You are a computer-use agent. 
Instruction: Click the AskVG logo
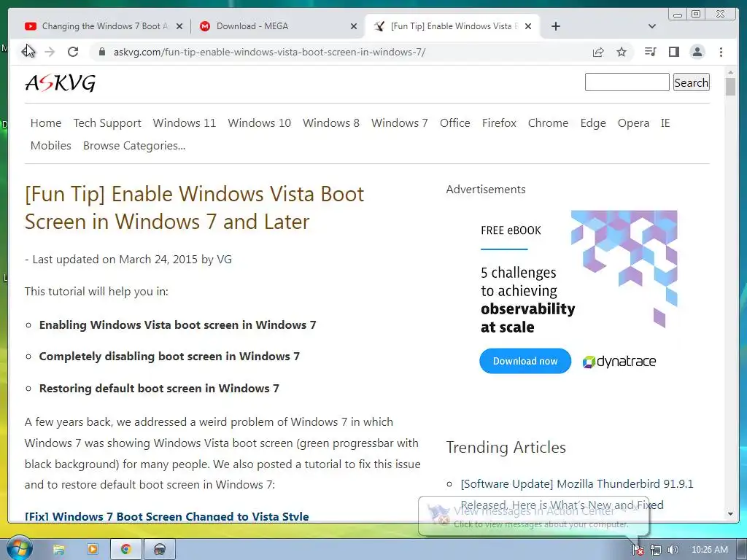pyautogui.click(x=60, y=83)
